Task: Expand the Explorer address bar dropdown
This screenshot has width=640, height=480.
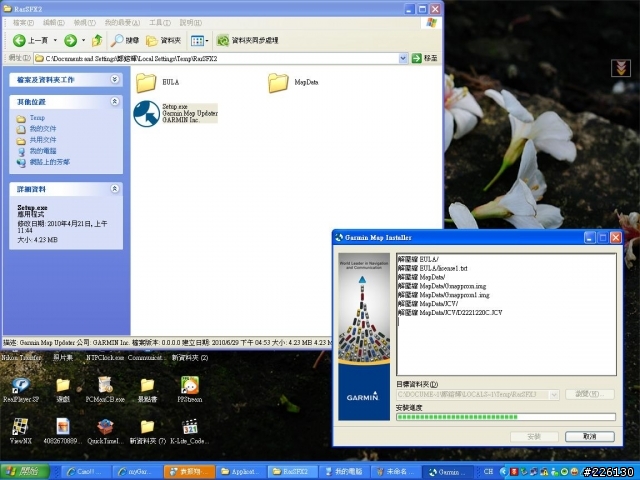Action: pos(403,58)
